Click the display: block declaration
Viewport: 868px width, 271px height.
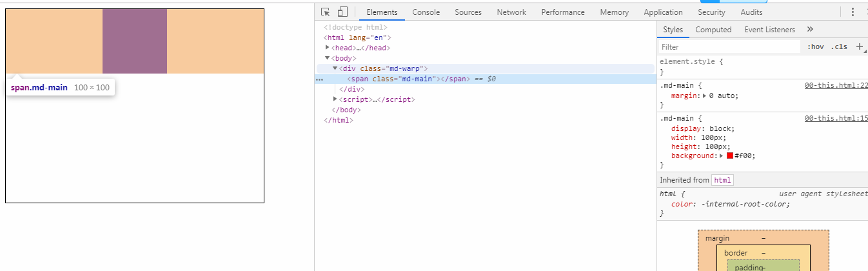click(702, 128)
